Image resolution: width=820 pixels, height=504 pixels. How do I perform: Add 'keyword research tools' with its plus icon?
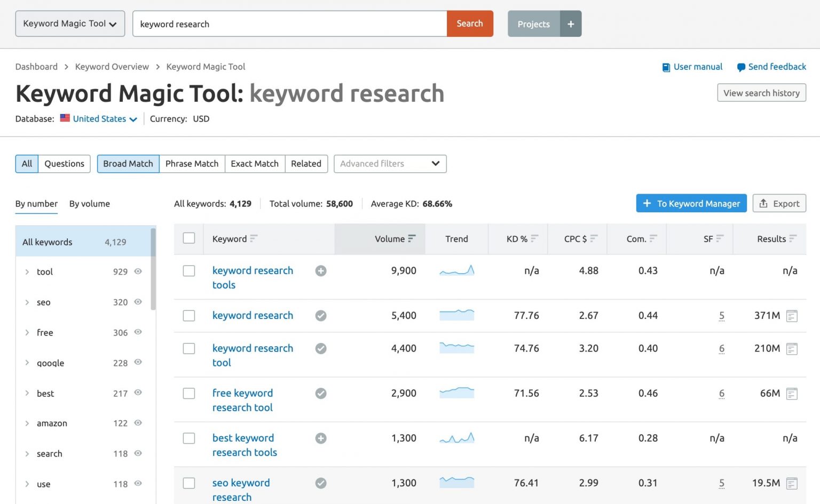[320, 271]
